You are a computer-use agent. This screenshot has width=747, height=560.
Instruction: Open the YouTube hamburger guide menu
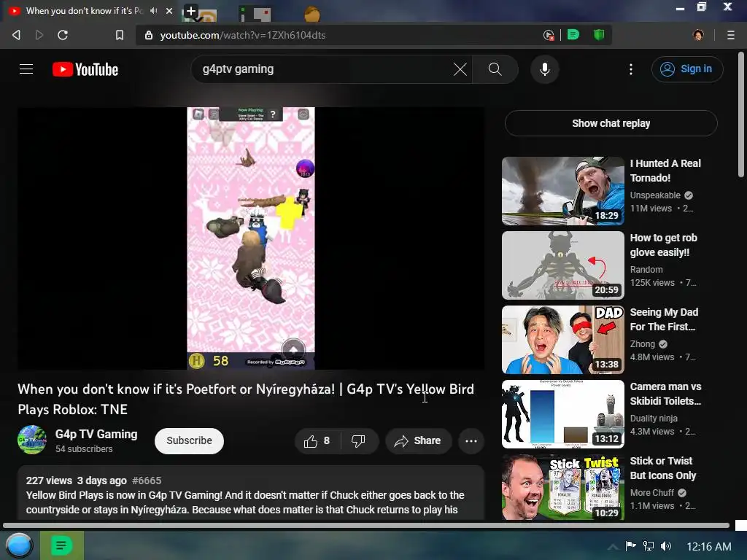tap(26, 69)
